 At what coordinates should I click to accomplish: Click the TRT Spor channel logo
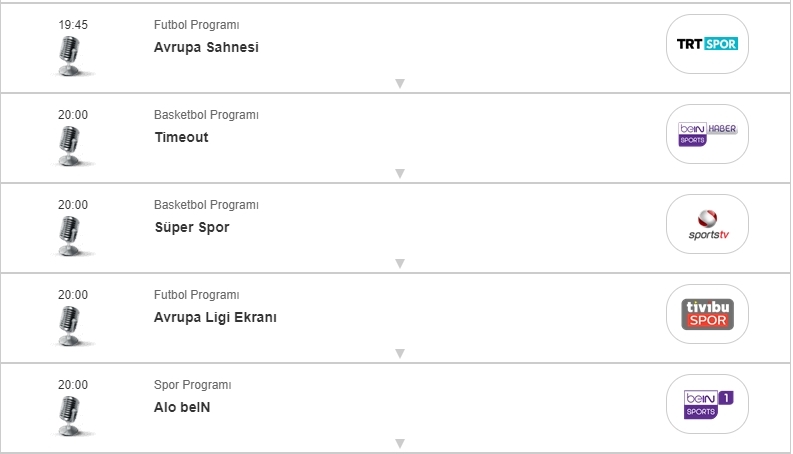707,44
